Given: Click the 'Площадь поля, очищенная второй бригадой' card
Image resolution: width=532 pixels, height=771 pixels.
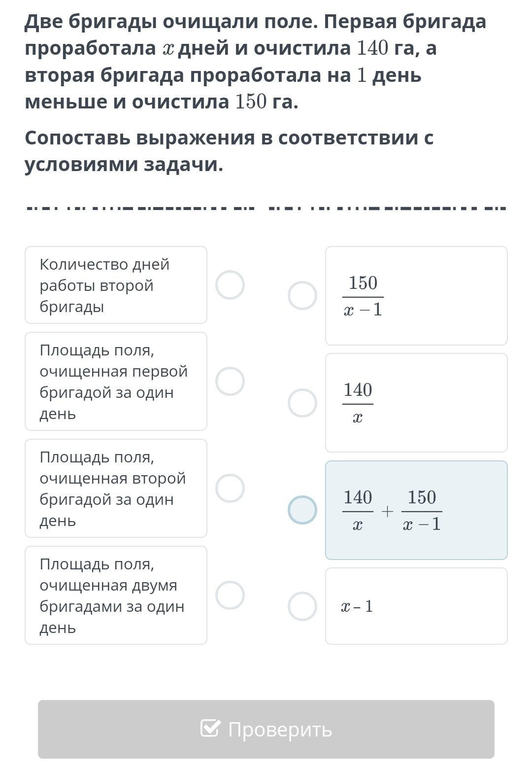Looking at the screenshot, I should coord(116,488).
